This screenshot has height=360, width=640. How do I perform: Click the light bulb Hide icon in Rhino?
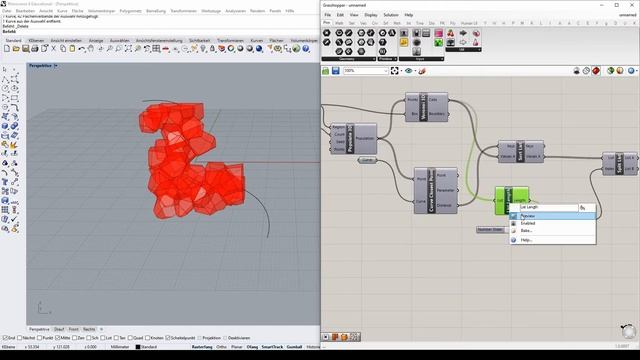pos(203,49)
